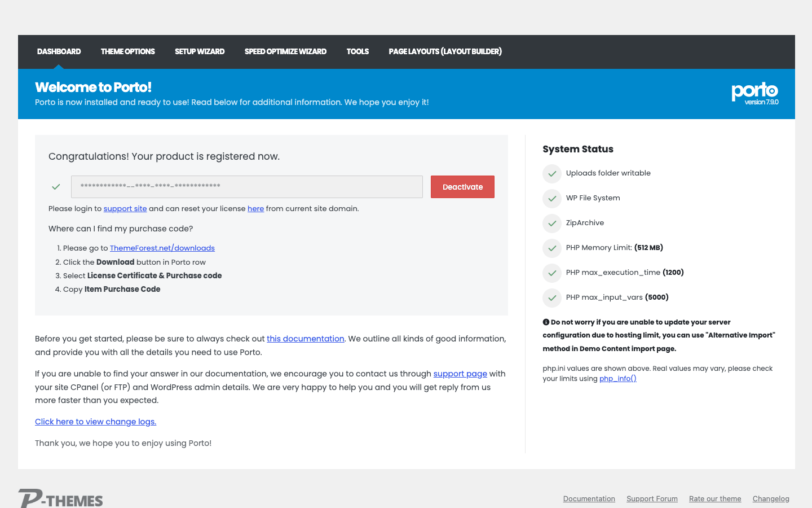Viewport: 812px width, 508px height.
Task: Click the 'Uploads folder writable' label
Action: (x=608, y=173)
